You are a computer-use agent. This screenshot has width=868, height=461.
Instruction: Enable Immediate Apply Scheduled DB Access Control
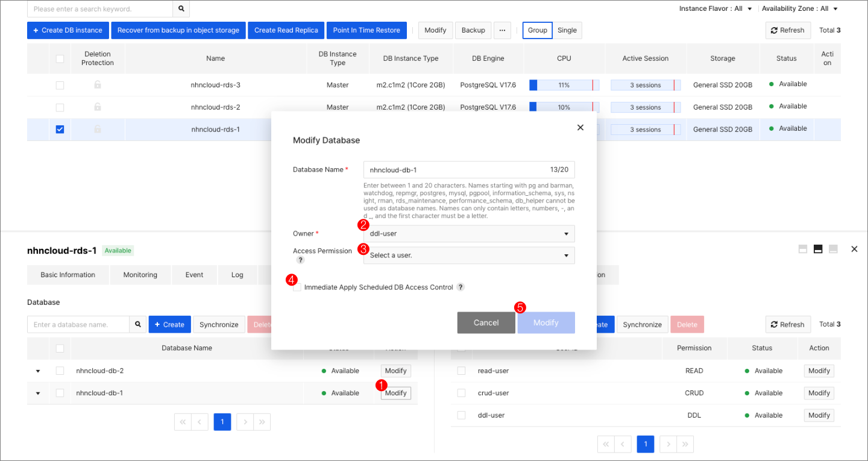pyautogui.click(x=297, y=286)
